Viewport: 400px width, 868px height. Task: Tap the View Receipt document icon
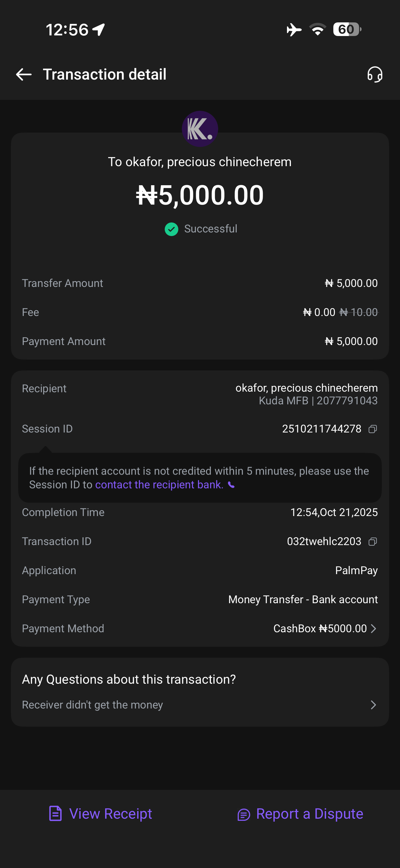pyautogui.click(x=55, y=814)
